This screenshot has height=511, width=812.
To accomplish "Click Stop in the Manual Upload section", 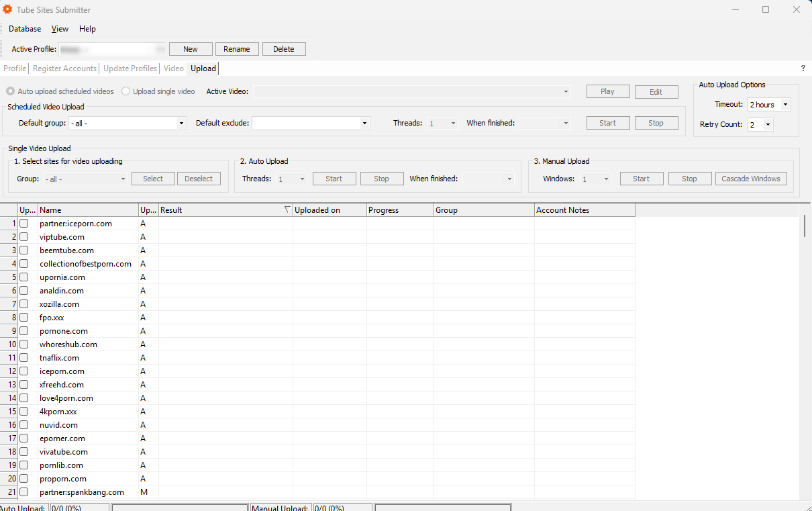I will tap(690, 179).
